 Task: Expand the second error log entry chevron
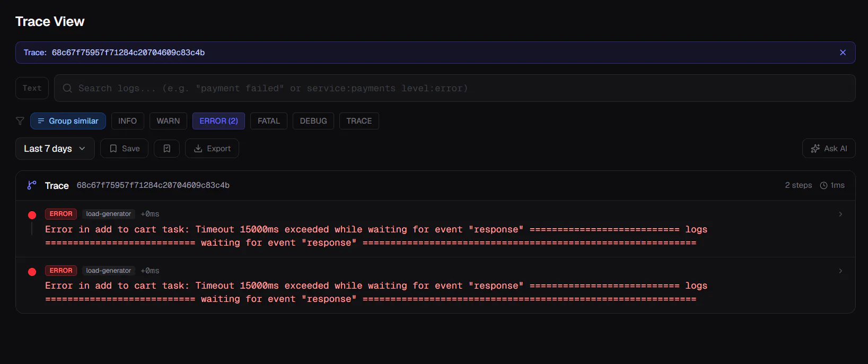pyautogui.click(x=840, y=271)
